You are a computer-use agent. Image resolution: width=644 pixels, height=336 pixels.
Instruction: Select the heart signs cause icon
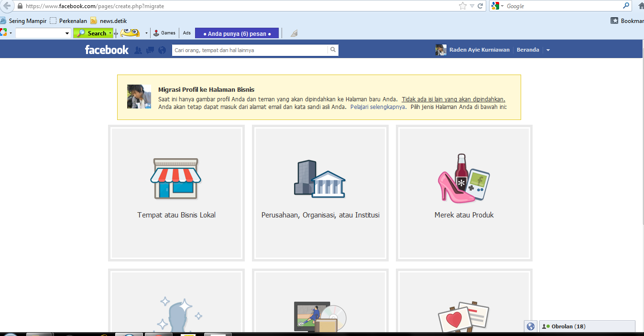coord(464,316)
